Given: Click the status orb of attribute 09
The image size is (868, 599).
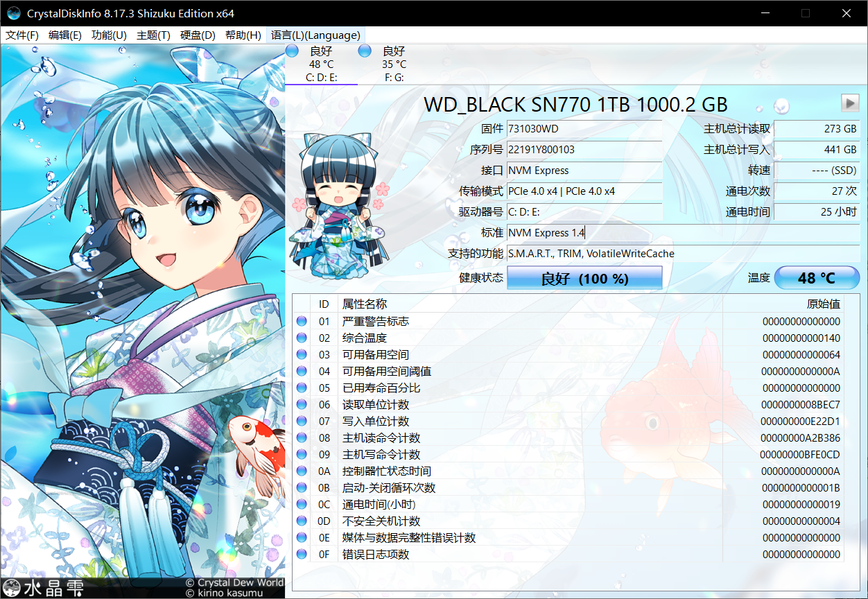Looking at the screenshot, I should point(302,455).
